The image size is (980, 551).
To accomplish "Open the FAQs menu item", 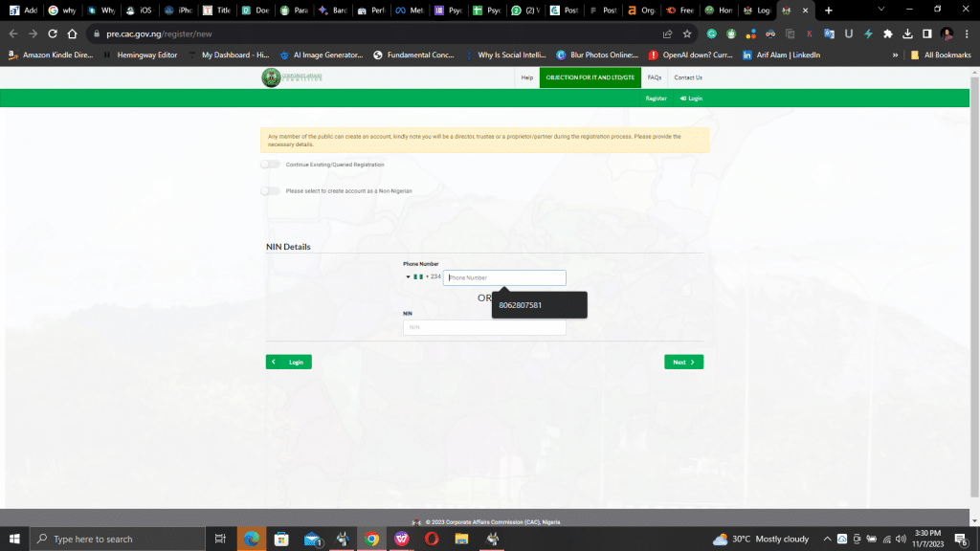I will [655, 77].
